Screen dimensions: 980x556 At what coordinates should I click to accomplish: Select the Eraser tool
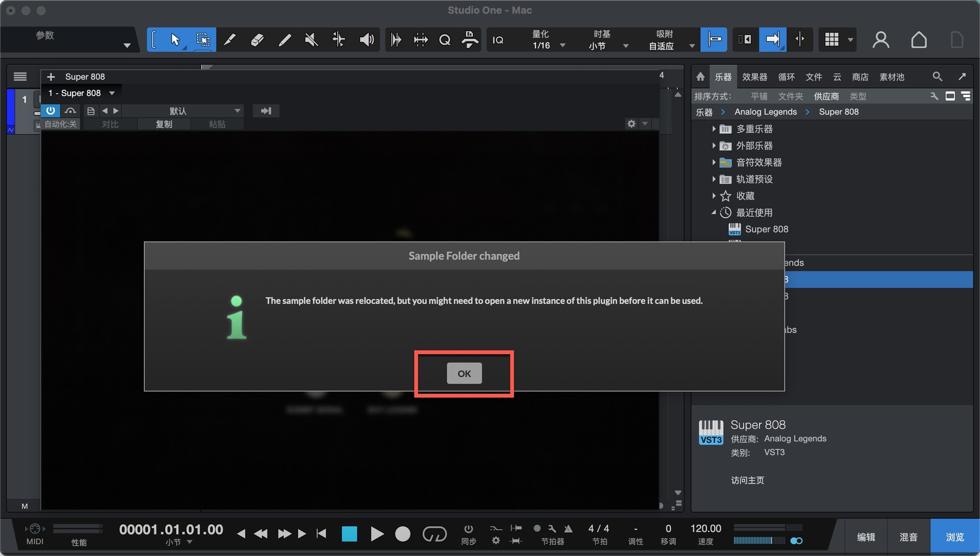tap(257, 40)
